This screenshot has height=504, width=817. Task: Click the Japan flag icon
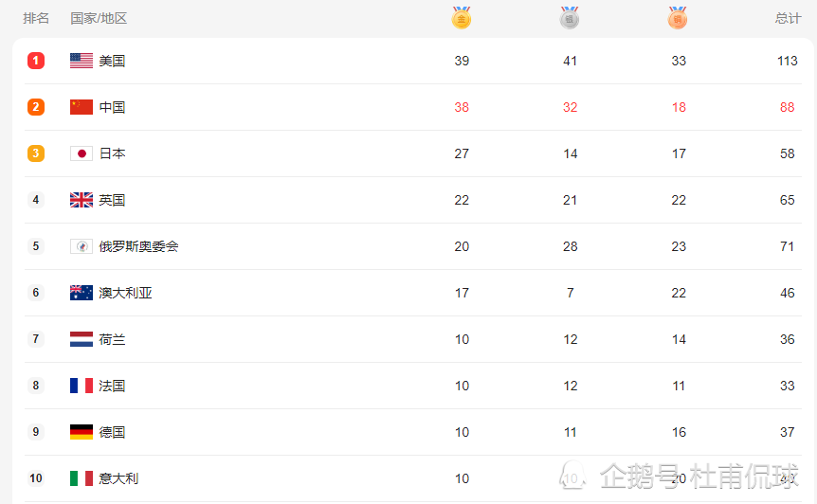pyautogui.click(x=82, y=153)
